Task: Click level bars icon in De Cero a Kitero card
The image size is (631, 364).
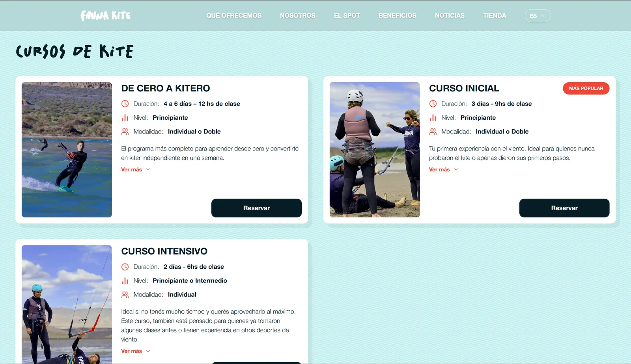Action: [125, 118]
